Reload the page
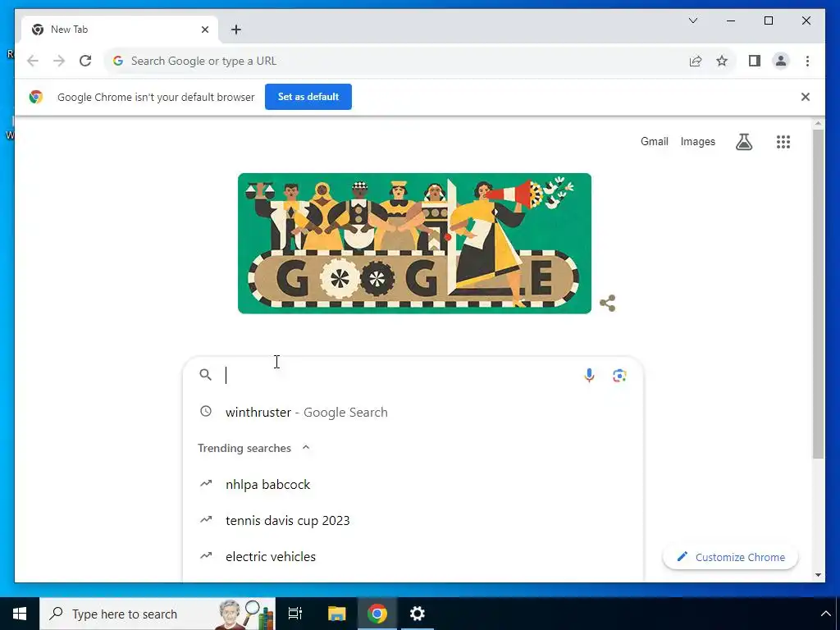 click(x=85, y=61)
